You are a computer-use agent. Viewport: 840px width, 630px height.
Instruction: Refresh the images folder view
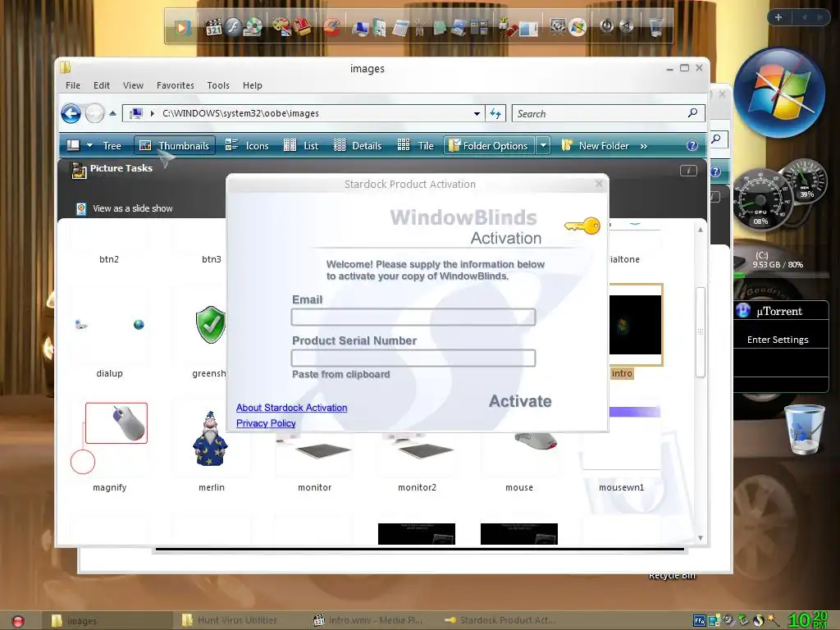pyautogui.click(x=495, y=113)
